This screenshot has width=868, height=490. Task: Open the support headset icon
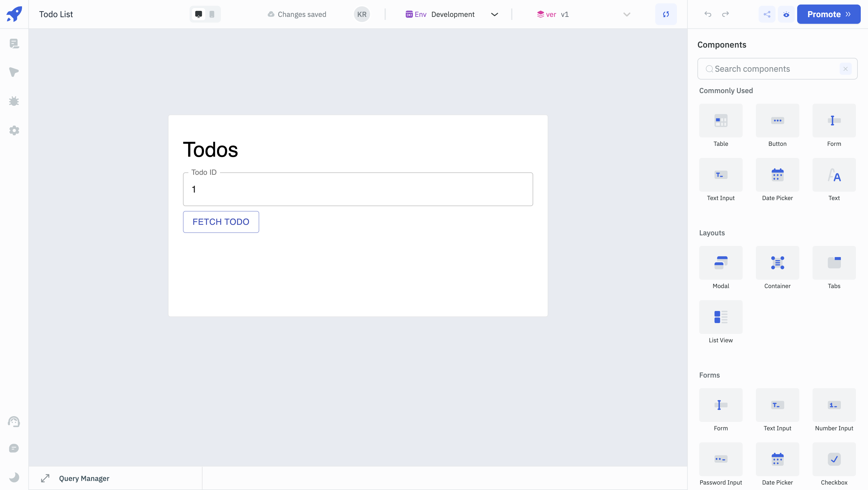[14, 422]
